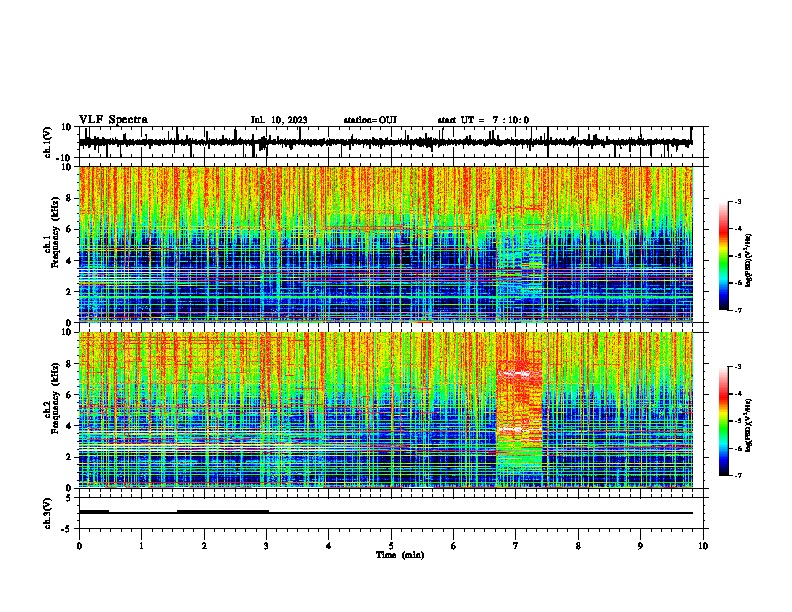Click the "10" tick on the time axis
Viewport: 792px width, 612px height.
click(x=703, y=546)
